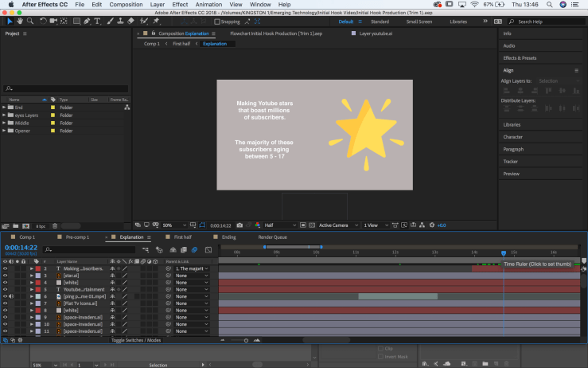Image resolution: width=588 pixels, height=368 pixels.
Task: Open the Effect menu
Action: pos(180,5)
